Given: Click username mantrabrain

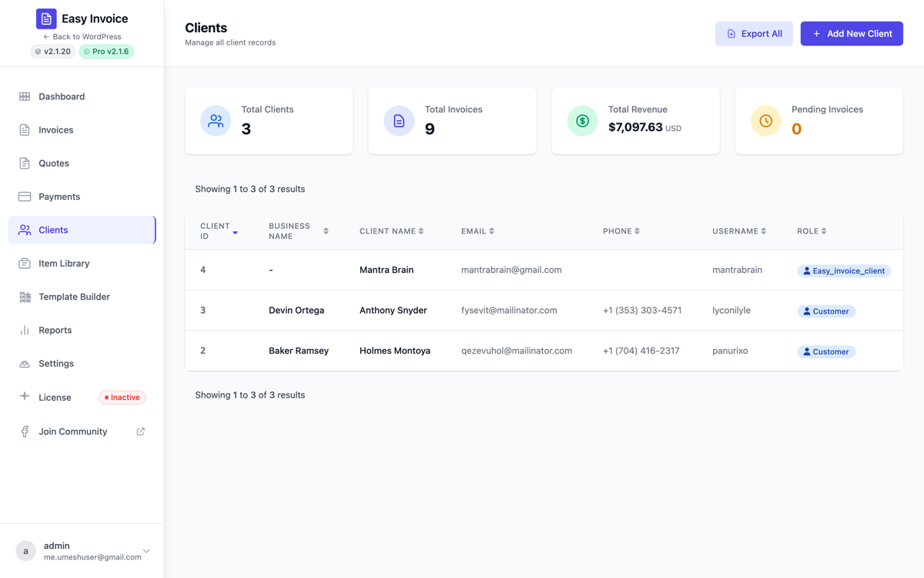Looking at the screenshot, I should point(738,270).
